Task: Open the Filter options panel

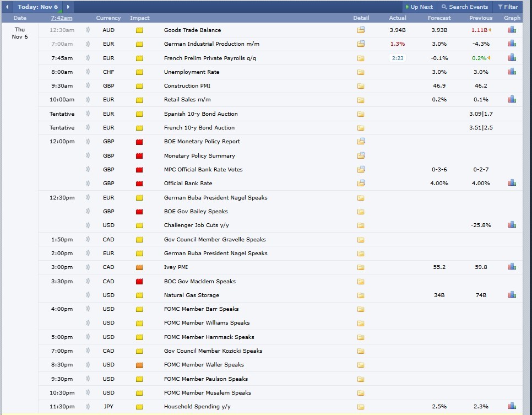Action: 508,7
